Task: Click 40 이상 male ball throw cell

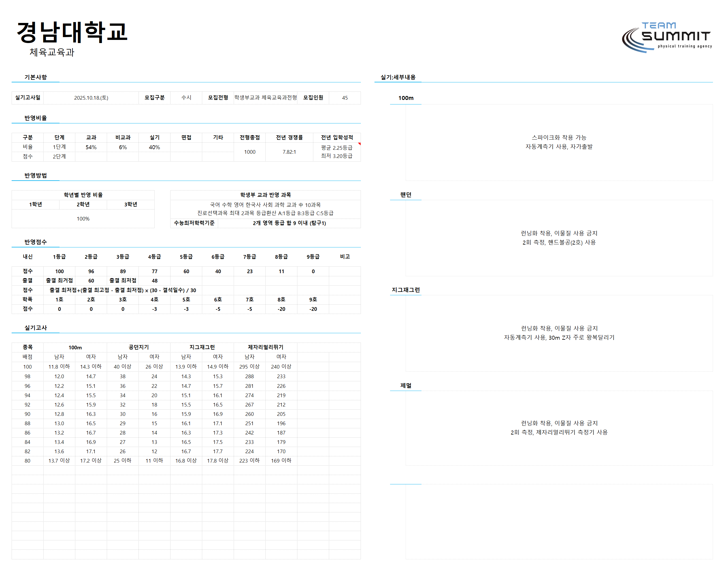Action: (x=123, y=366)
